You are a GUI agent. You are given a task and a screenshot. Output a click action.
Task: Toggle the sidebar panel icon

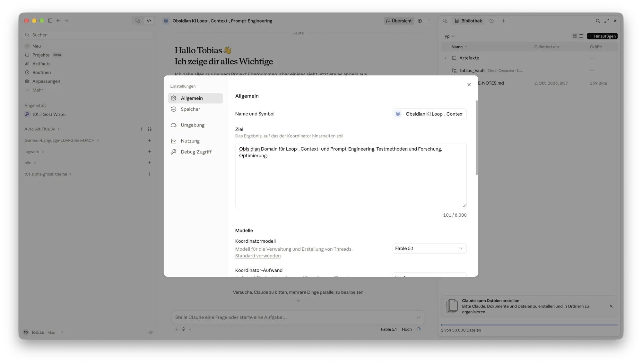click(x=50, y=21)
